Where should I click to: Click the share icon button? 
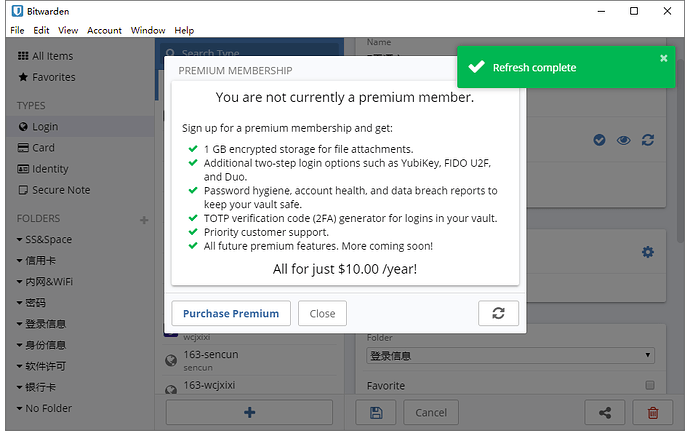pyautogui.click(x=605, y=412)
